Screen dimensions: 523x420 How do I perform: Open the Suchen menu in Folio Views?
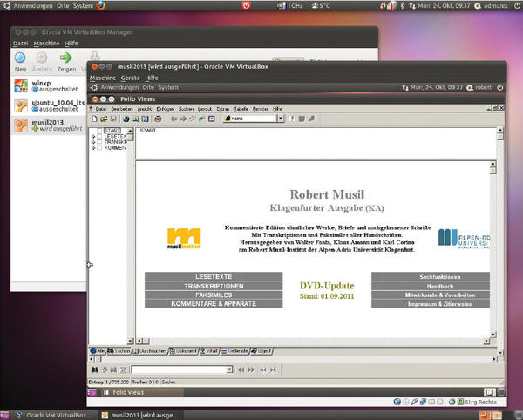[187, 109]
